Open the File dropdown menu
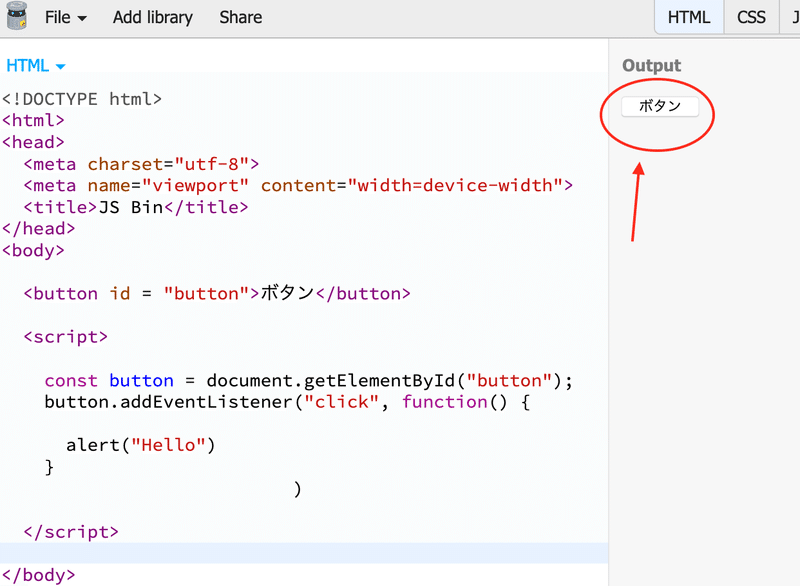Viewport: 800px width, 586px height. (65, 17)
